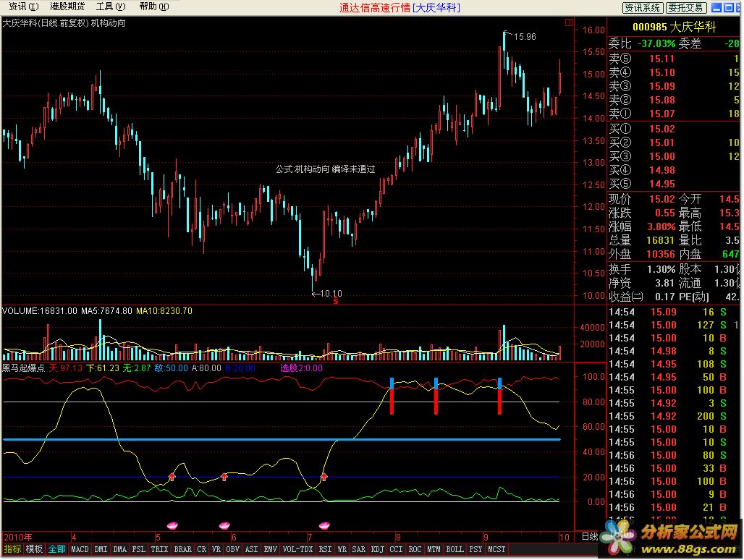Switch to the CR indicator tab
Viewport: 744px width, 560px height.
(x=202, y=549)
